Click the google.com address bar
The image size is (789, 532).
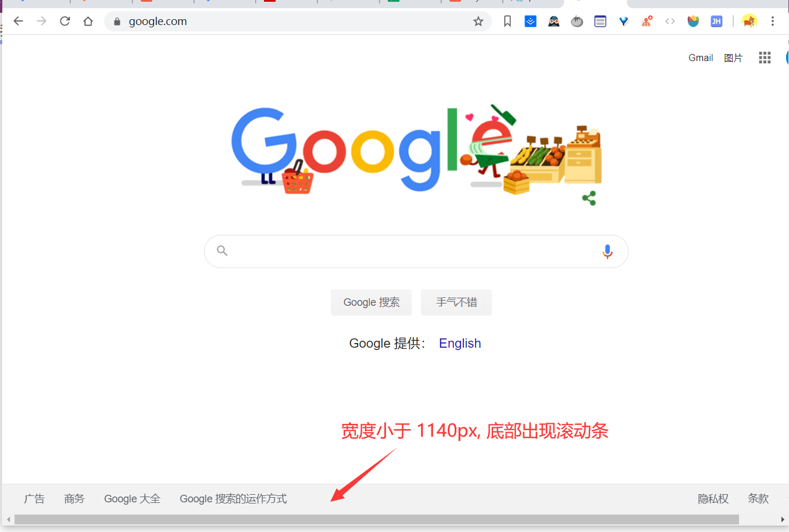(x=298, y=22)
